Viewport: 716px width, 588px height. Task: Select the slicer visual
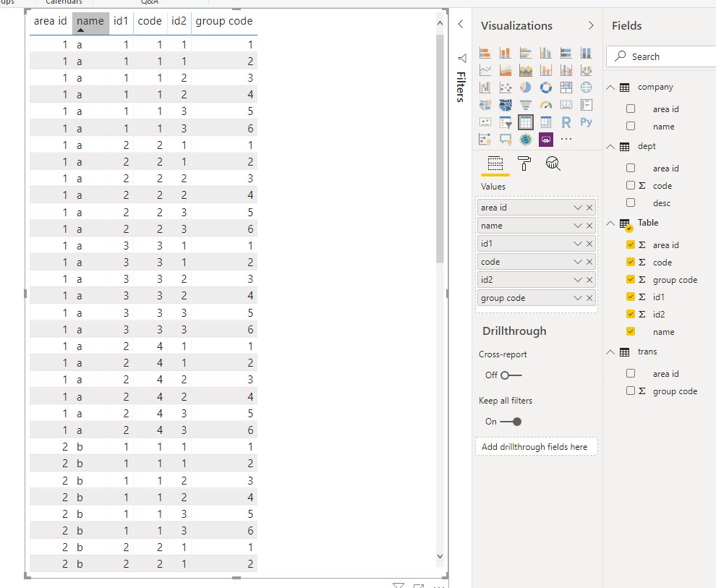[505, 122]
